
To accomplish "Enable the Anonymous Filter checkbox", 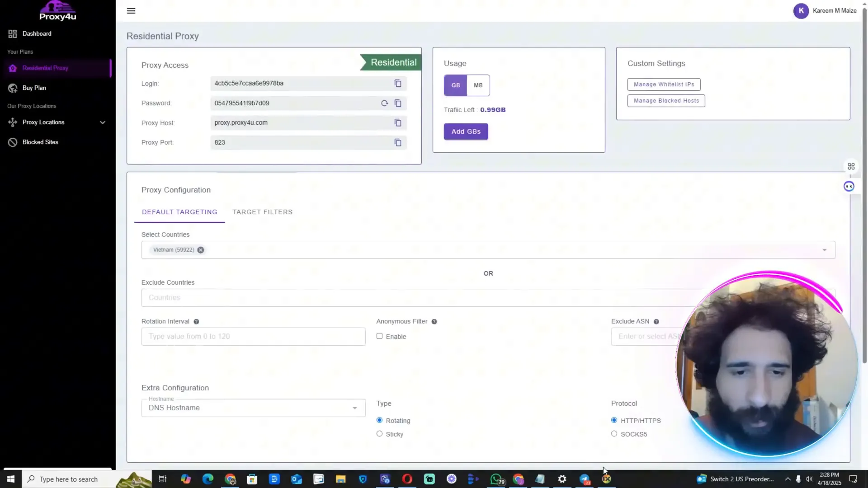I will [379, 336].
